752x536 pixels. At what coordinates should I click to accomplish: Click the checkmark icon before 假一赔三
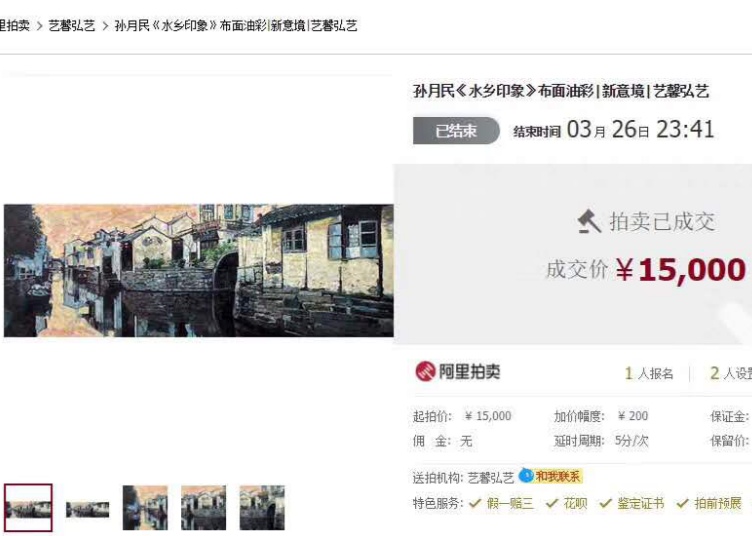[475, 503]
